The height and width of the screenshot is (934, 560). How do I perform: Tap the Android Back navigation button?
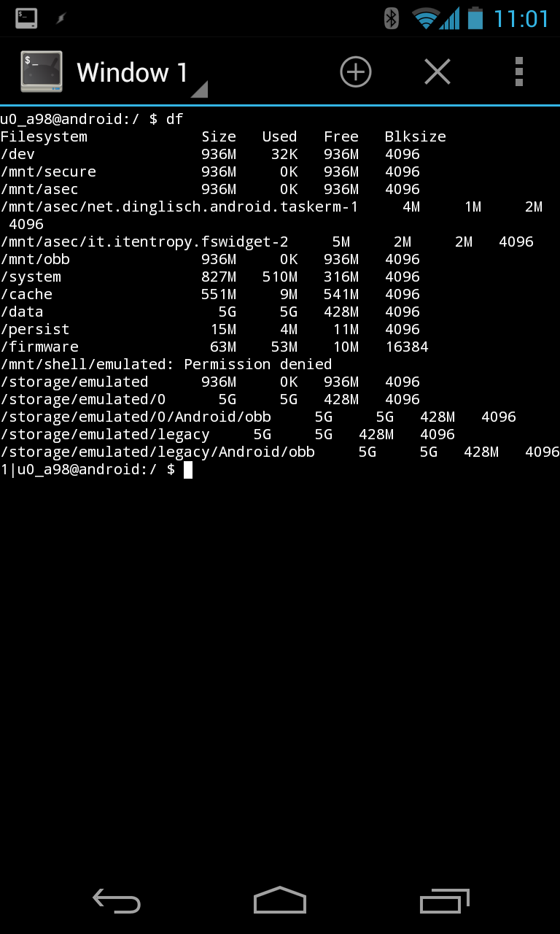(117, 902)
